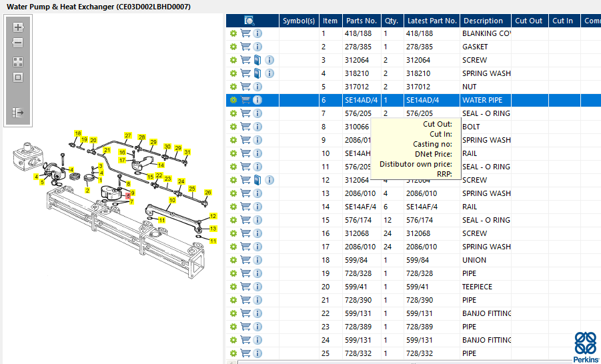Click the Latest Part No. column header
This screenshot has width=601, height=364.
click(432, 21)
